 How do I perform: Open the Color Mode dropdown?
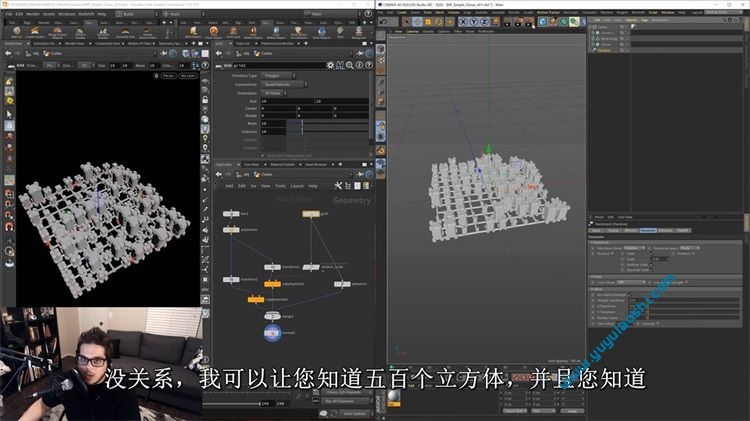(630, 282)
